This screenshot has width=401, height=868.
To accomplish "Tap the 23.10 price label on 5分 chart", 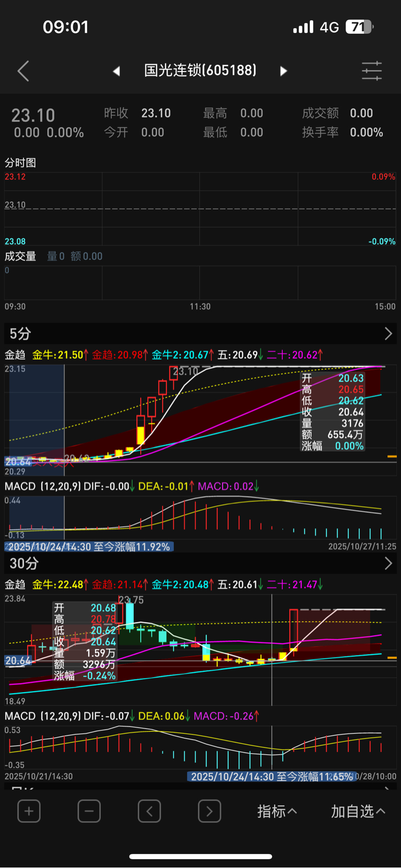I will 185,372.
